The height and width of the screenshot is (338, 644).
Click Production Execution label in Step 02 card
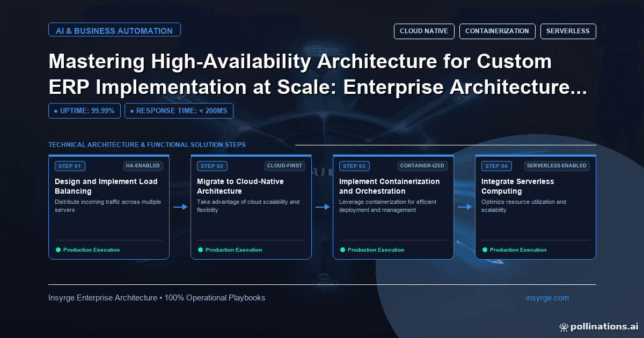[x=233, y=250]
